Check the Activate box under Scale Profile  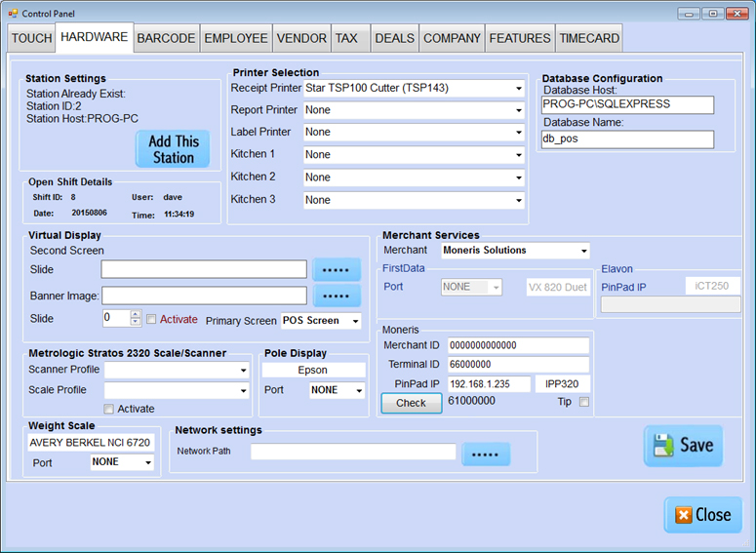[109, 409]
